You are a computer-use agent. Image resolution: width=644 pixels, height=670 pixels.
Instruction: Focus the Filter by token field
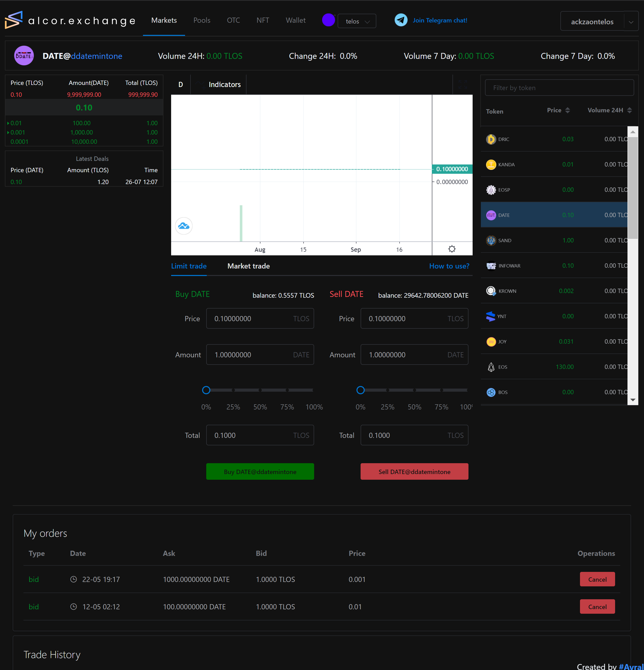[559, 88]
